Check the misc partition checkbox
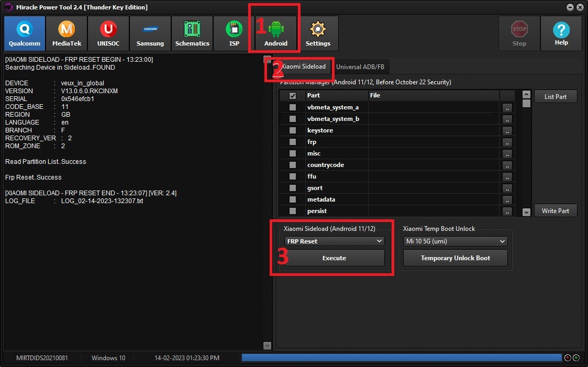Viewport: 588px width, 367px height. [293, 153]
